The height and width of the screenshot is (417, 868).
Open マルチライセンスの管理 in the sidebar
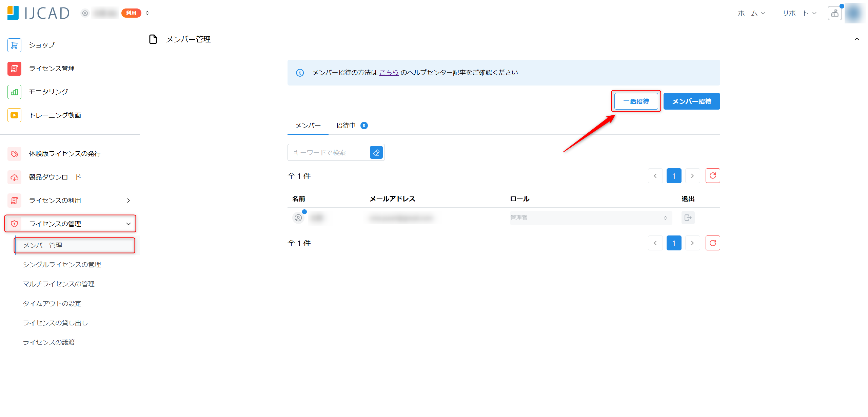58,284
